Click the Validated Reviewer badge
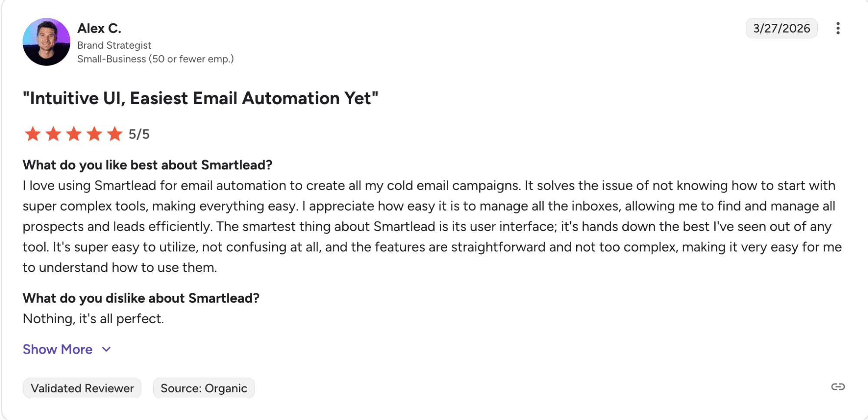The width and height of the screenshot is (868, 420). 82,388
